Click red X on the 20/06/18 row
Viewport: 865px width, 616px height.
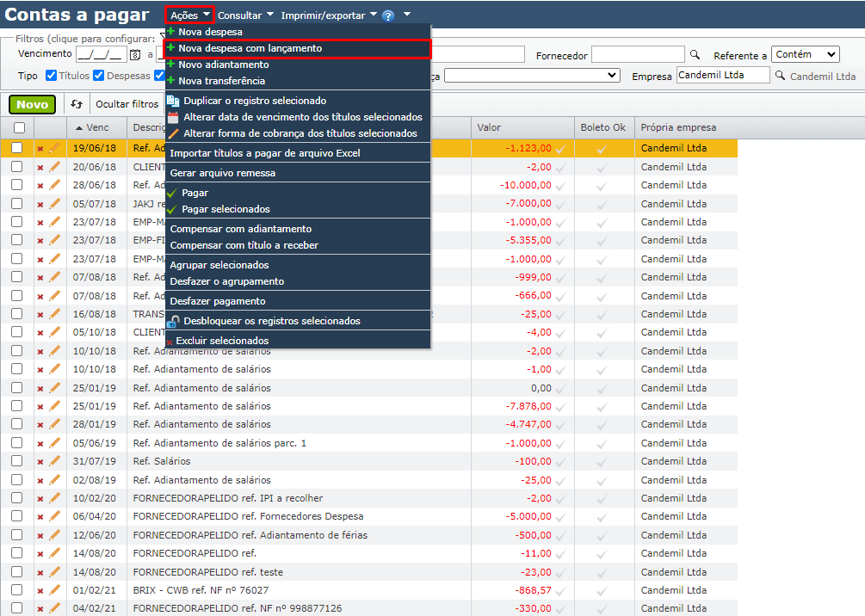coord(40,168)
